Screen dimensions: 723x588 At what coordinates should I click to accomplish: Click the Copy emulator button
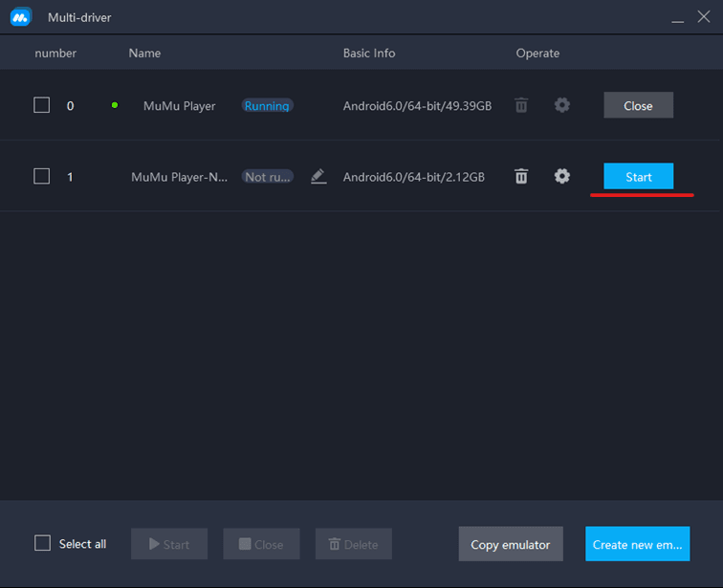(x=511, y=544)
